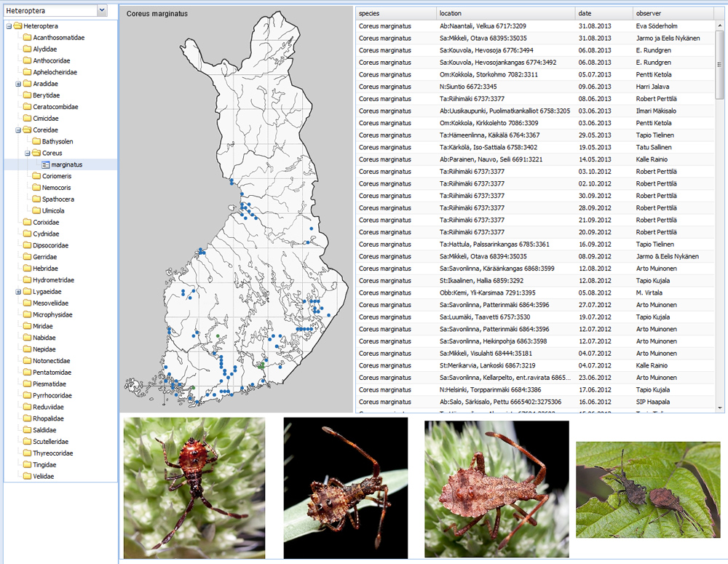Click the Cydnidae folder icon
728x564 pixels.
28,234
